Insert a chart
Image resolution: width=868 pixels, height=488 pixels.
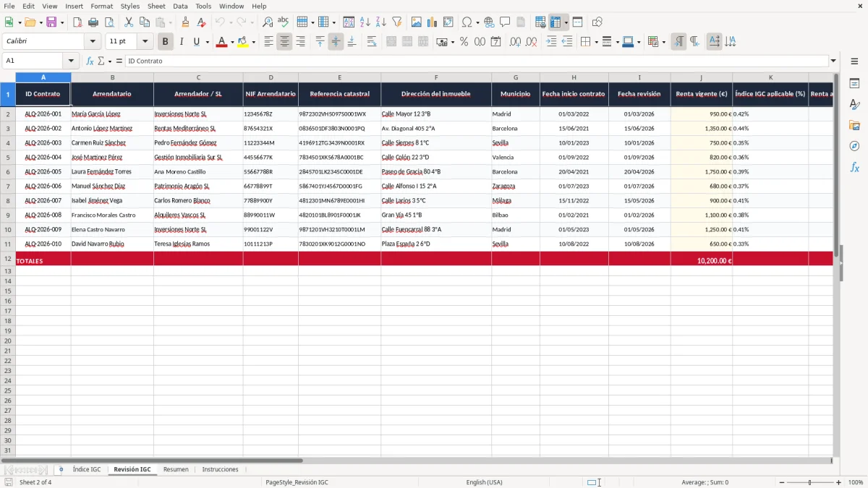433,22
